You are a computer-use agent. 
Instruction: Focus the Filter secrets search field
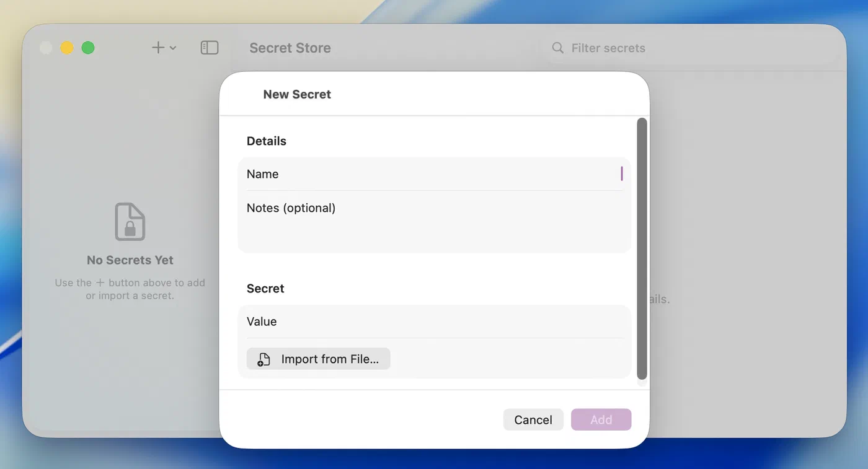point(693,48)
